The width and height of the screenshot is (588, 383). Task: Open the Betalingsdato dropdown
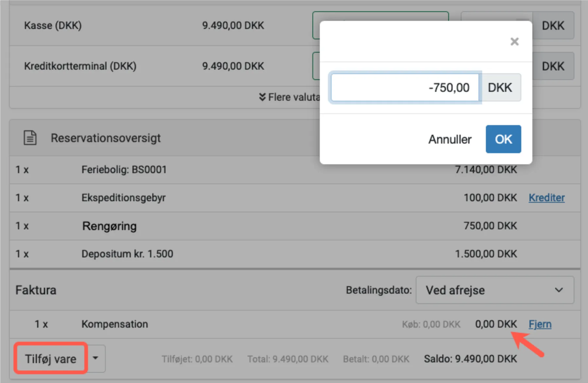(x=494, y=290)
